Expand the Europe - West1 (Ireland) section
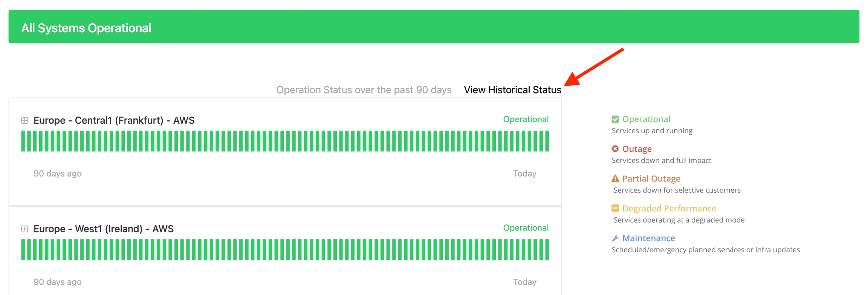868x295 pixels. [x=25, y=229]
